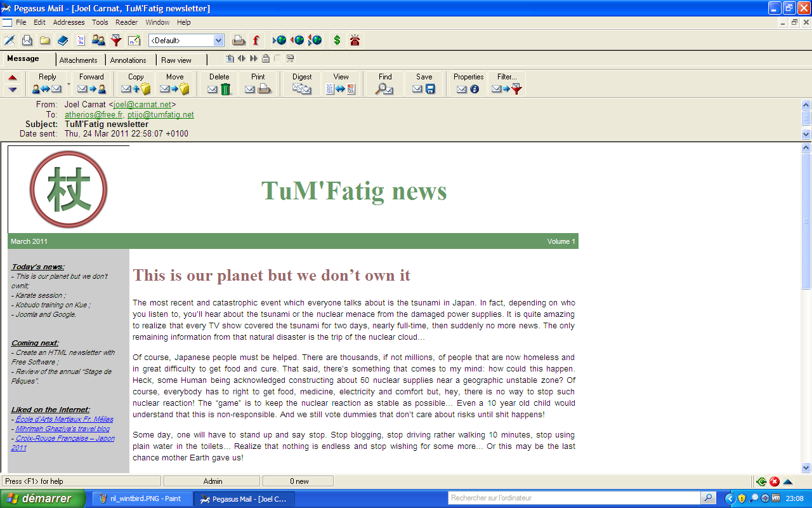The image size is (812, 508).
Task: Go to previous message with red up arrow
Action: pyautogui.click(x=13, y=77)
